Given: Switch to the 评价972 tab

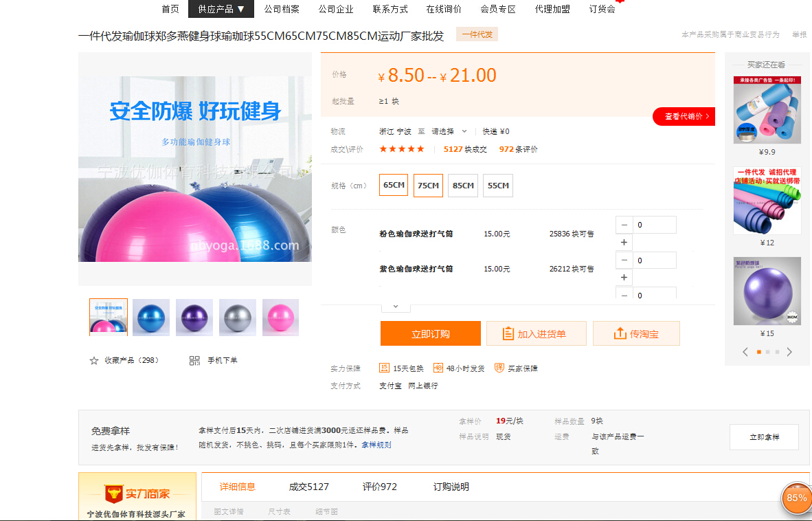Looking at the screenshot, I should pyautogui.click(x=380, y=487).
